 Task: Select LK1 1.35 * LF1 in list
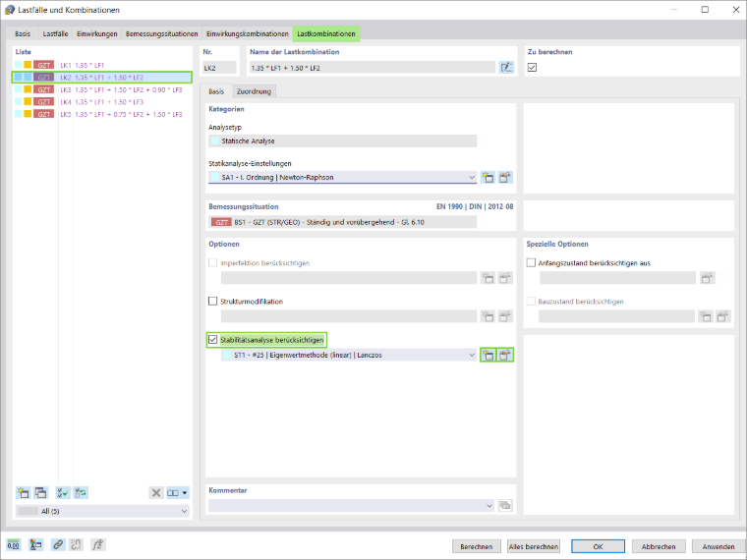click(102, 65)
